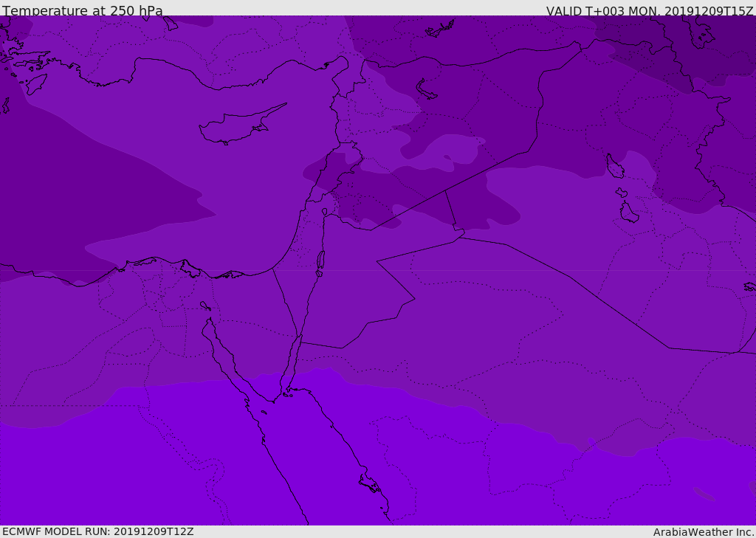Click the 'Temperature at 250 hPa' title text
This screenshot has height=538, width=756.
(x=83, y=10)
